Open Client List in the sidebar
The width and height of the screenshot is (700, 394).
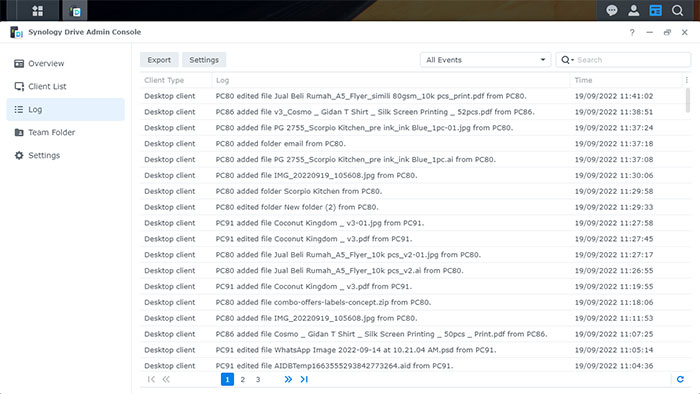pyautogui.click(x=66, y=86)
